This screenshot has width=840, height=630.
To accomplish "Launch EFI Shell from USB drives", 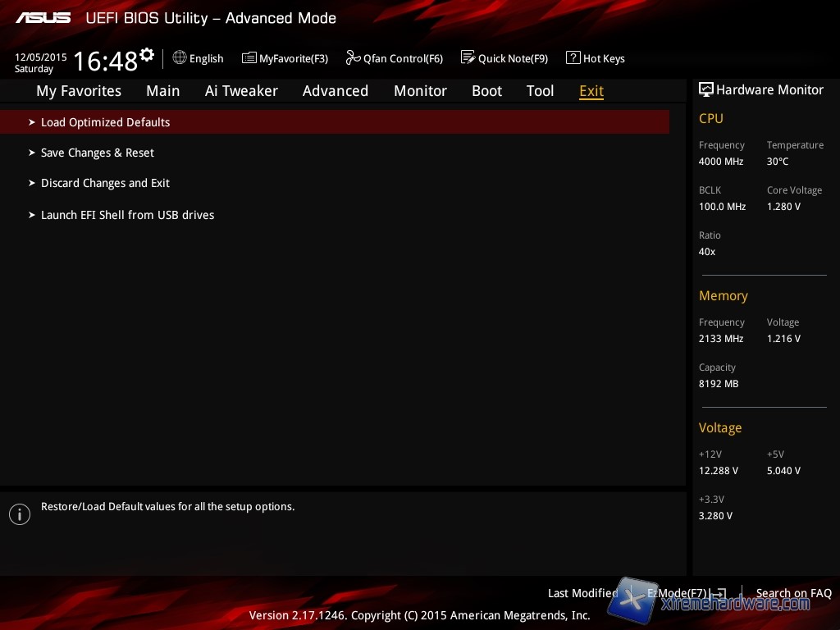I will pos(127,215).
